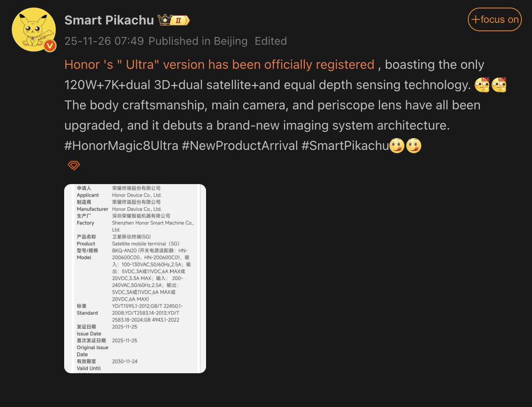Click the Published in Beijing location label
532x407 pixels.
point(198,41)
